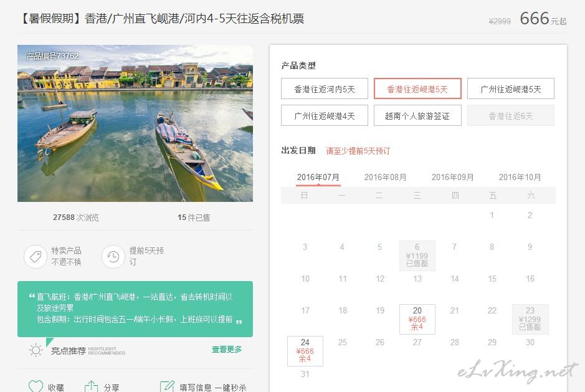Switch calendar to 2016年10月 tab
This screenshot has height=392, width=585.
[x=520, y=177]
